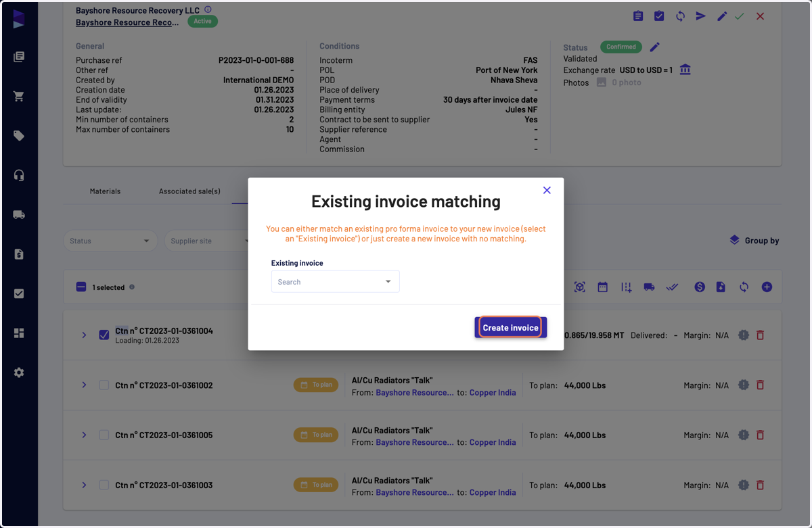812x528 pixels.
Task: Check container CT2023-01-0361005 checkbox
Action: coord(104,435)
